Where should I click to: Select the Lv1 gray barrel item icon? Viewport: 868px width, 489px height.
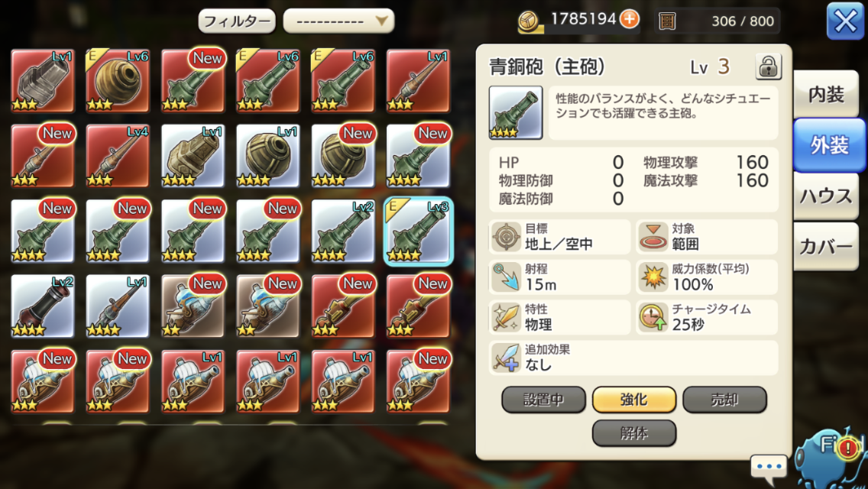coord(43,81)
